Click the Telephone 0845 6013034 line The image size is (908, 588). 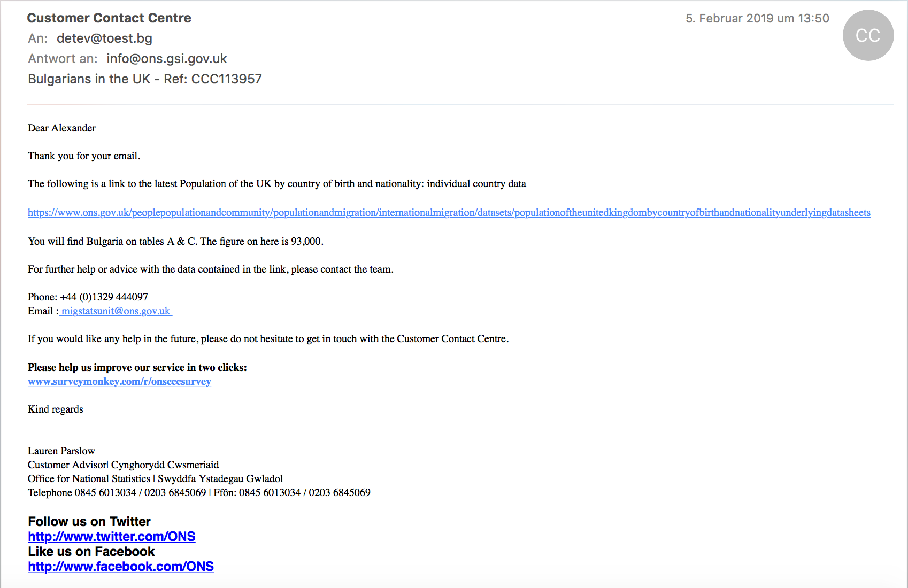[199, 493]
